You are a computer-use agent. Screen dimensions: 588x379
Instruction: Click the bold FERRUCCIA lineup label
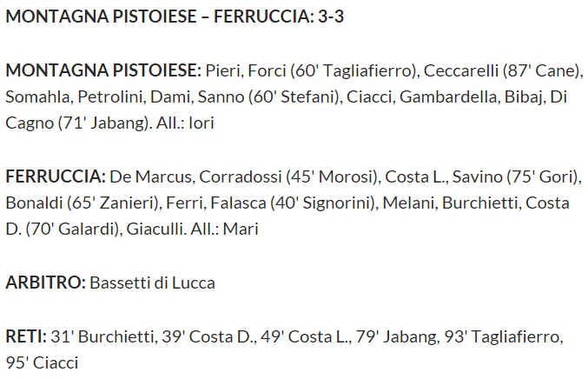pos(56,176)
